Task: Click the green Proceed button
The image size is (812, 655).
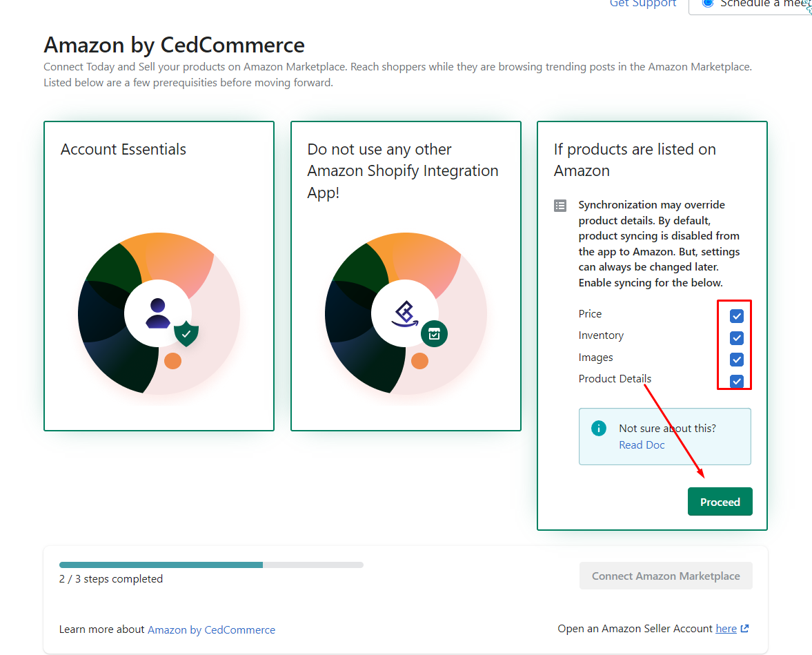Action: pyautogui.click(x=720, y=502)
